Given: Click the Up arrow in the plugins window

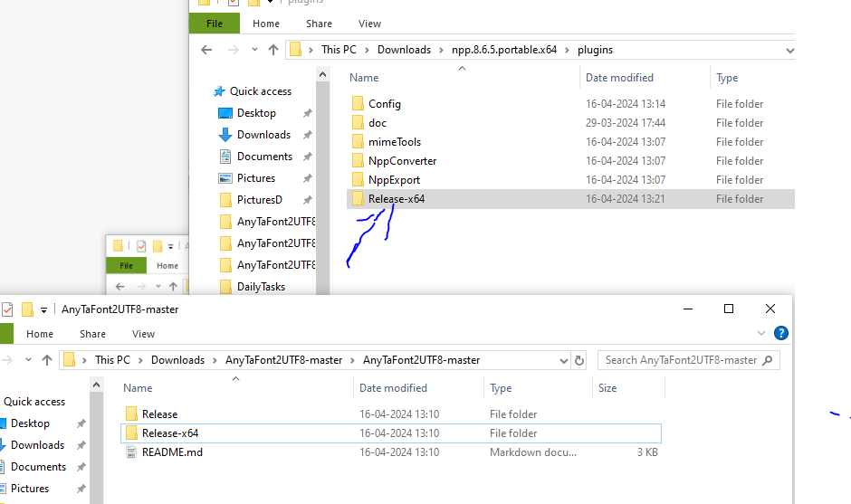Looking at the screenshot, I should pyautogui.click(x=273, y=50).
